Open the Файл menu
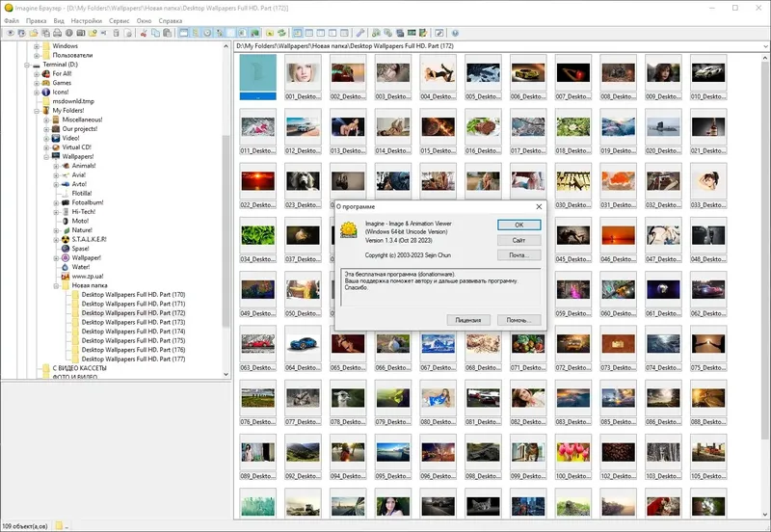771x532 pixels. tap(12, 20)
